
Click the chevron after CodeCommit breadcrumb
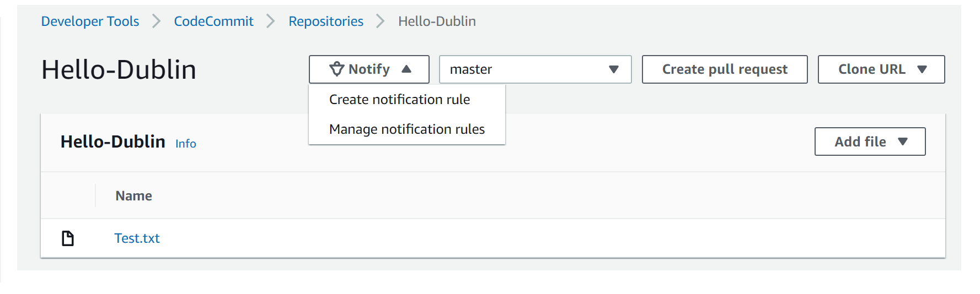tap(271, 21)
